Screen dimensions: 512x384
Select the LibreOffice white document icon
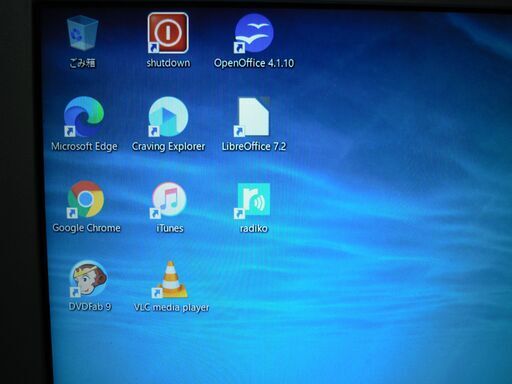pos(253,116)
